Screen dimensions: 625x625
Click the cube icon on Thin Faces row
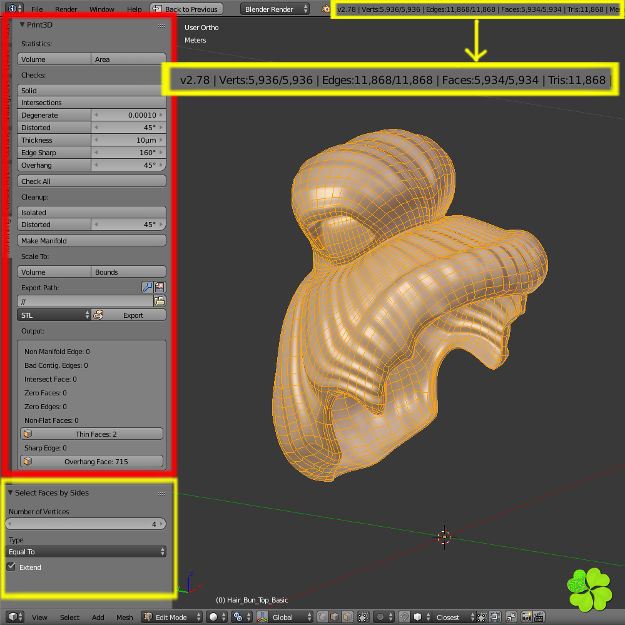28,434
